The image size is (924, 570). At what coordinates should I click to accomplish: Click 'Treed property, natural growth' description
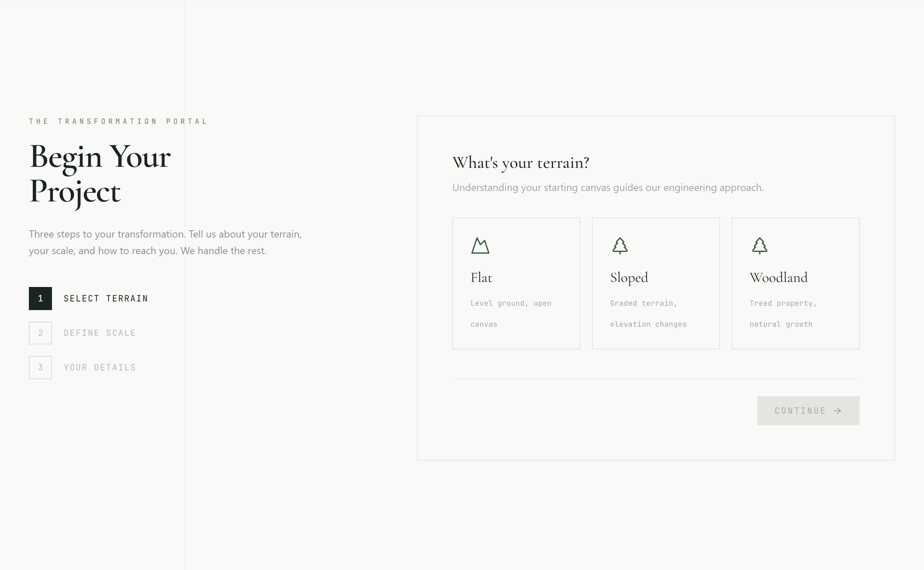click(x=783, y=314)
